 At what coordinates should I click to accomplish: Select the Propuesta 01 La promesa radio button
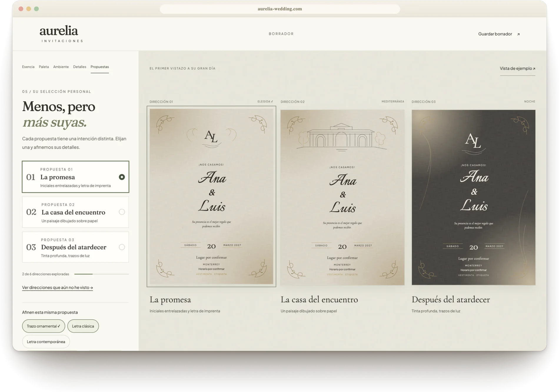coord(122,177)
